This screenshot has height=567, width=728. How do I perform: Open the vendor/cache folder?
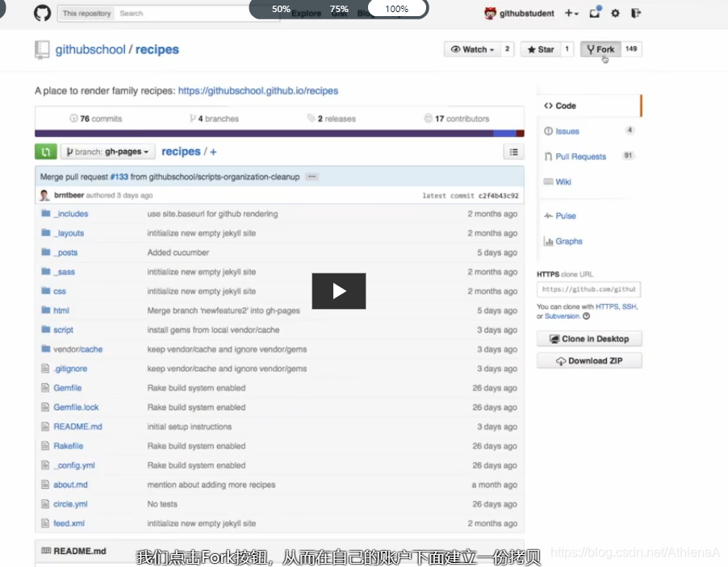[78, 349]
